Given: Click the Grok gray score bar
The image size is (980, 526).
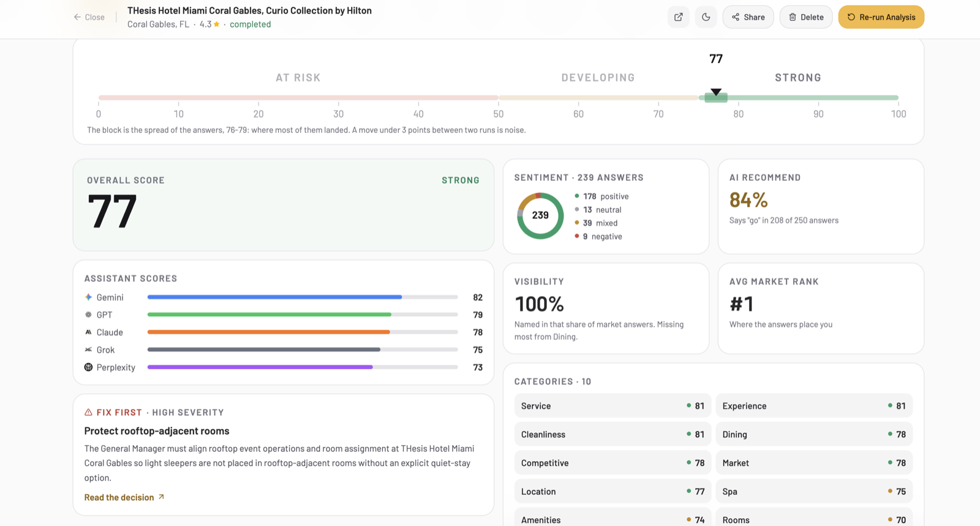Looking at the screenshot, I should tap(264, 349).
